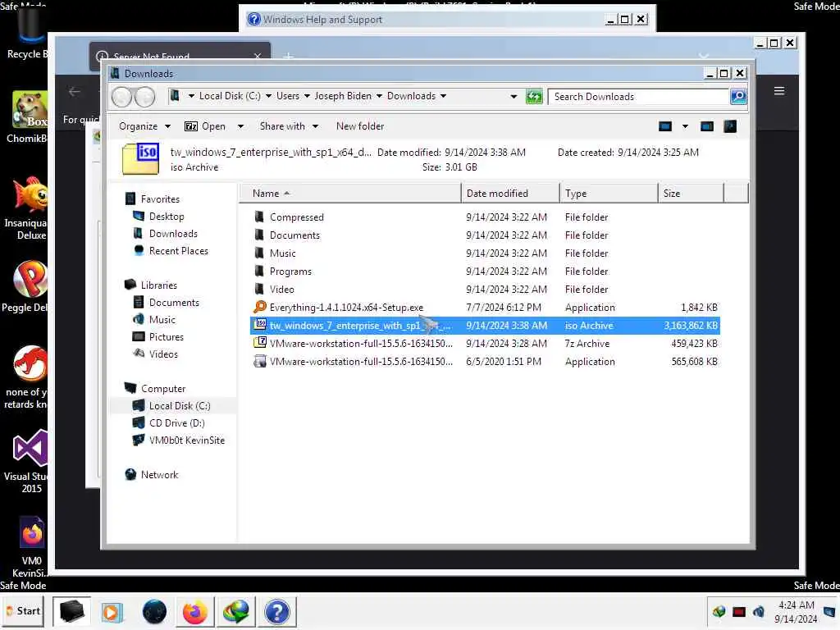Viewport: 840px width, 630px height.
Task: Click the help icon in Explorer toolbar
Action: [x=729, y=126]
